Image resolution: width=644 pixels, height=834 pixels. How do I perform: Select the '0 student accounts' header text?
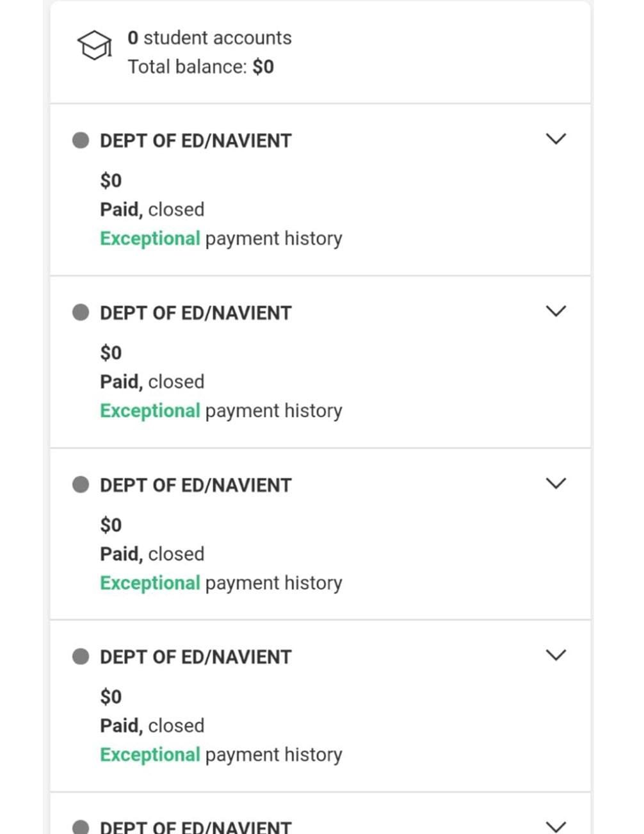tap(210, 38)
